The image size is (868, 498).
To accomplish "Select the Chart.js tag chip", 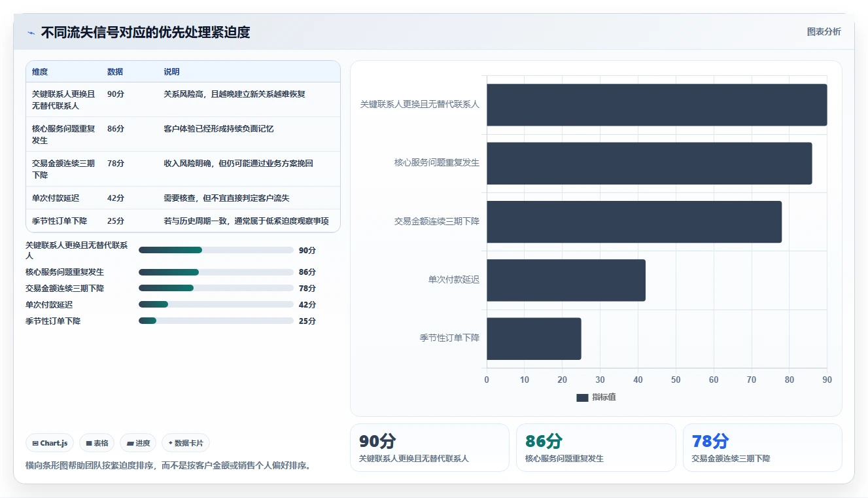I will coord(50,443).
